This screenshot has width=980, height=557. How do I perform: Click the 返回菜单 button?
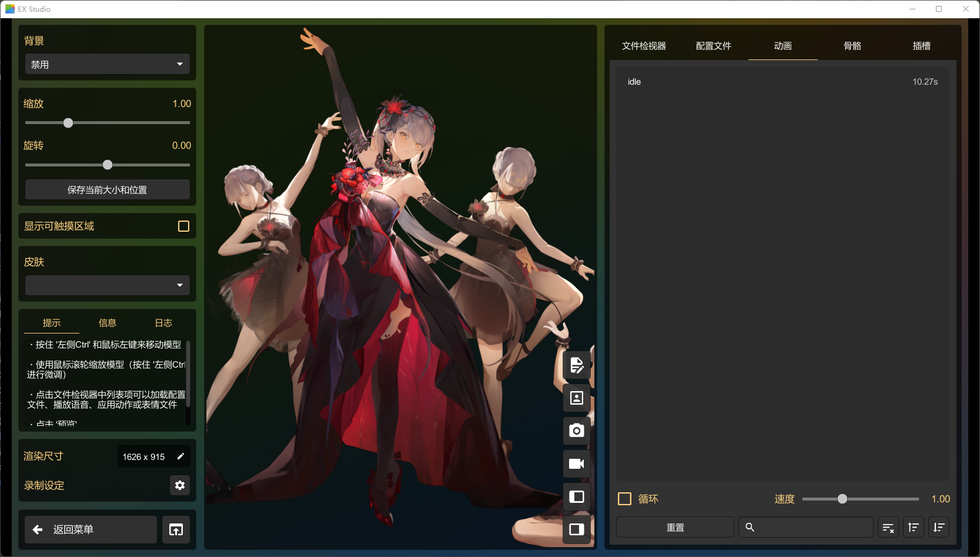coord(91,529)
